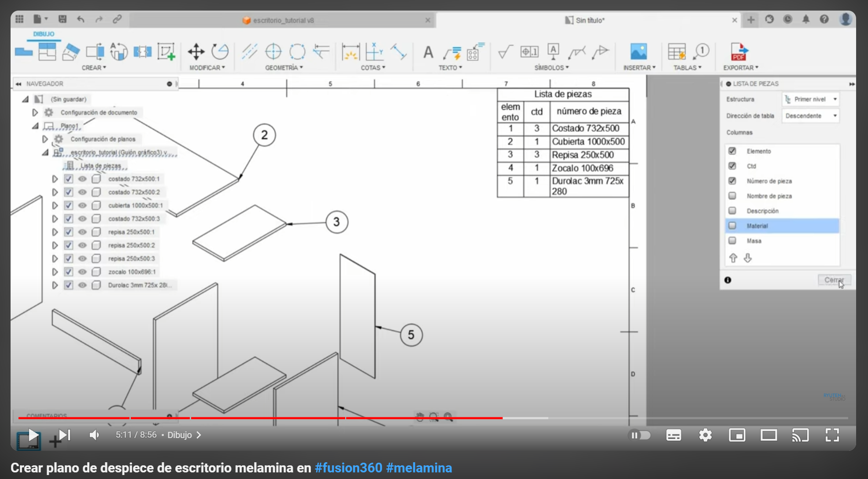Select the Move tool in Modificar

pos(196,52)
